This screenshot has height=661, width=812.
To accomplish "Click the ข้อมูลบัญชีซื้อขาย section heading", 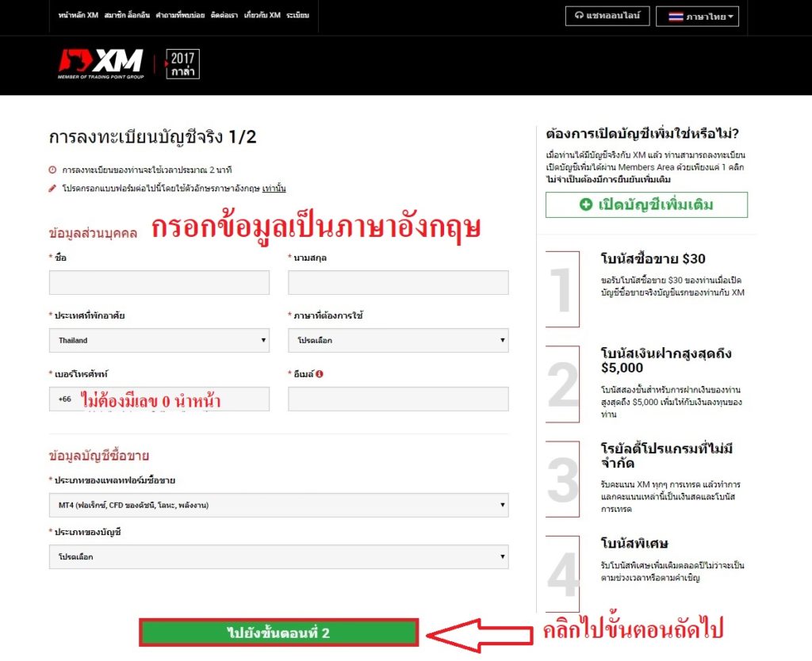I will 99,456.
